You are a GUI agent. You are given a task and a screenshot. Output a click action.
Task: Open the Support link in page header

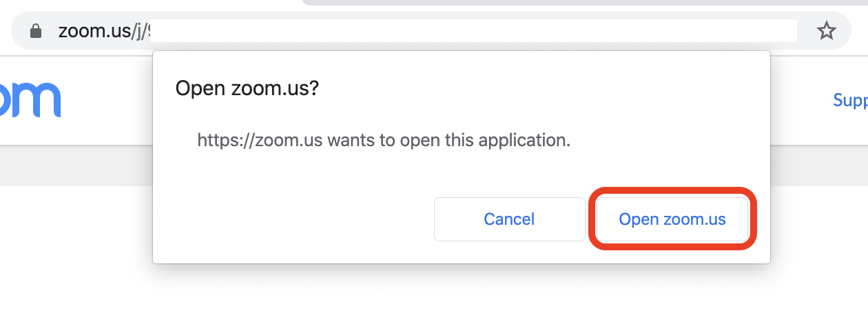pos(851,101)
